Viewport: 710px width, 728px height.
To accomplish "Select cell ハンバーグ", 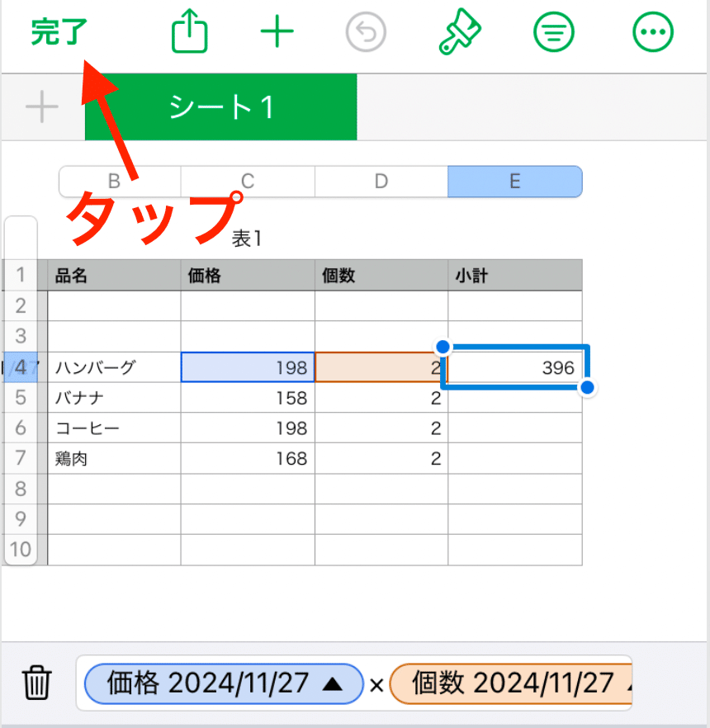I will [114, 367].
